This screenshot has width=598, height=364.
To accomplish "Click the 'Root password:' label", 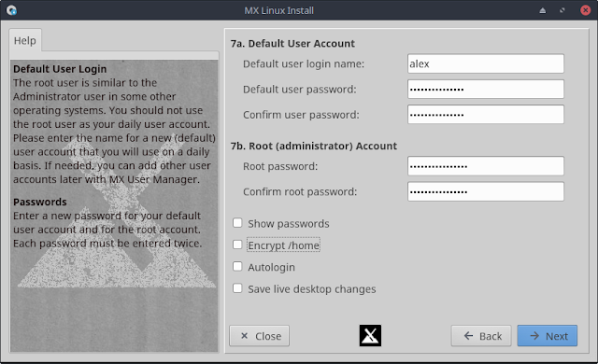I will 280,166.
